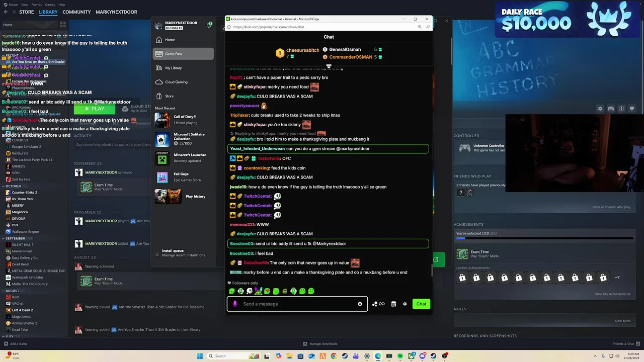Viewport: 644px width, 362px height.
Task: Open Windows Start menu
Action: coord(200,356)
